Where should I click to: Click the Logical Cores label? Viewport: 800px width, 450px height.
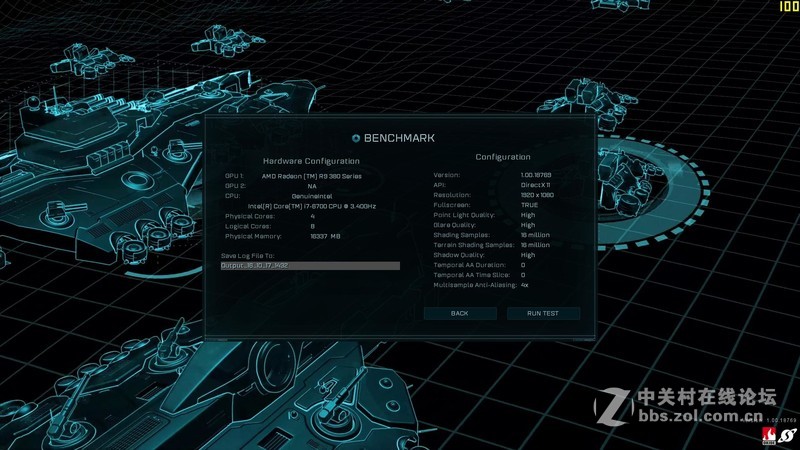248,226
